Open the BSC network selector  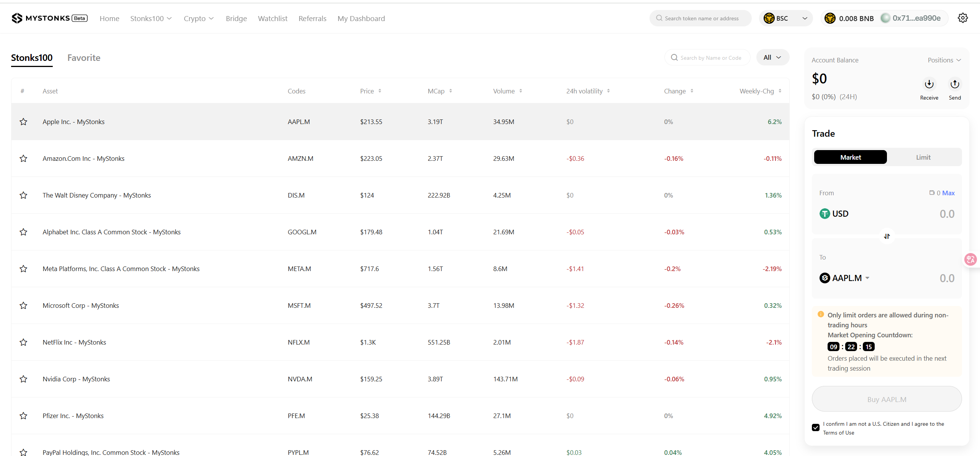786,18
